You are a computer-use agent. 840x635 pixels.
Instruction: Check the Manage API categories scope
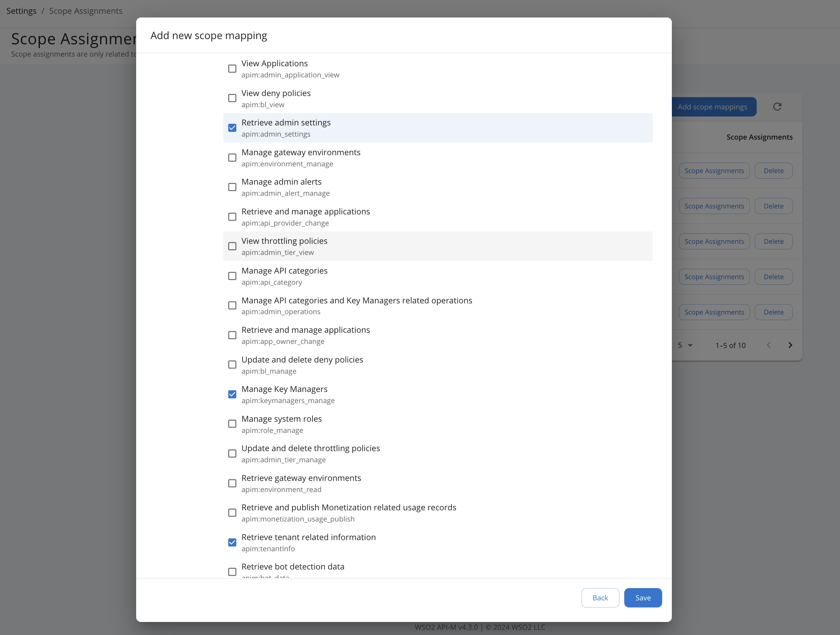(x=232, y=275)
